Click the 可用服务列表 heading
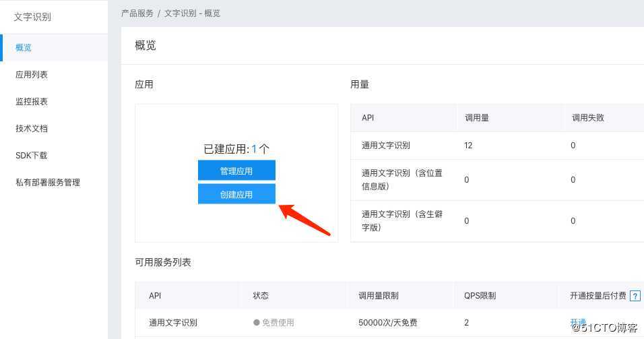 pos(163,263)
